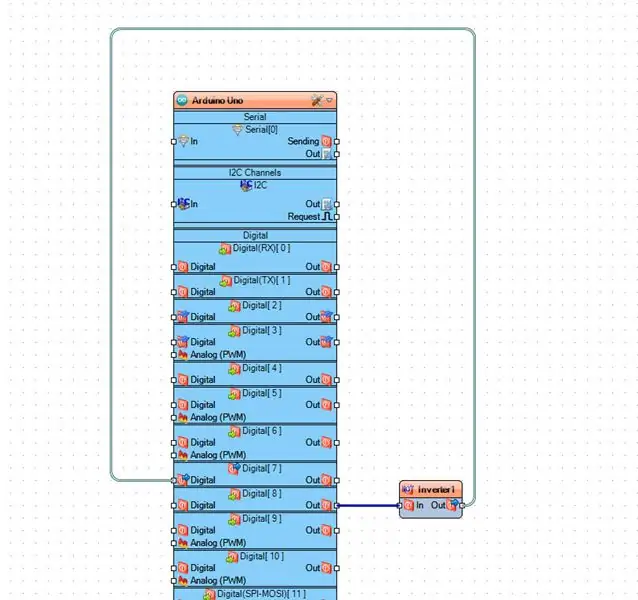The height and width of the screenshot is (600, 638).
Task: Click the Digital[7] channel icon
Action: [x=234, y=469]
